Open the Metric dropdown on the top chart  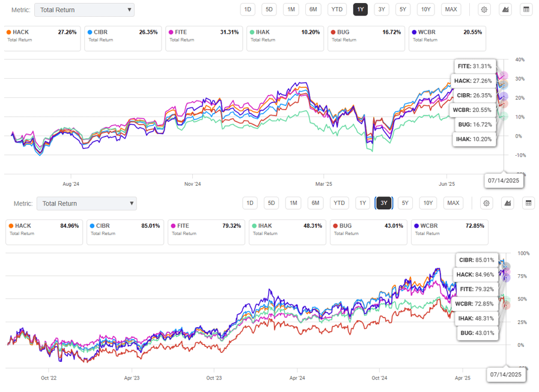click(84, 10)
